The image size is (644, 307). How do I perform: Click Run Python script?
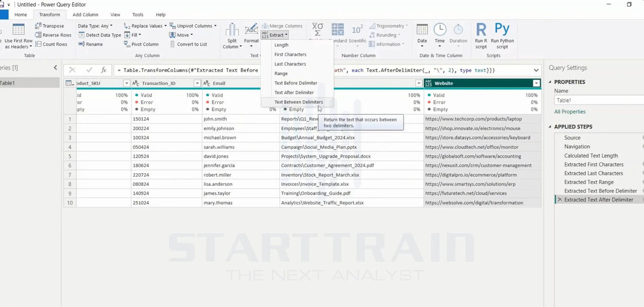tap(502, 36)
